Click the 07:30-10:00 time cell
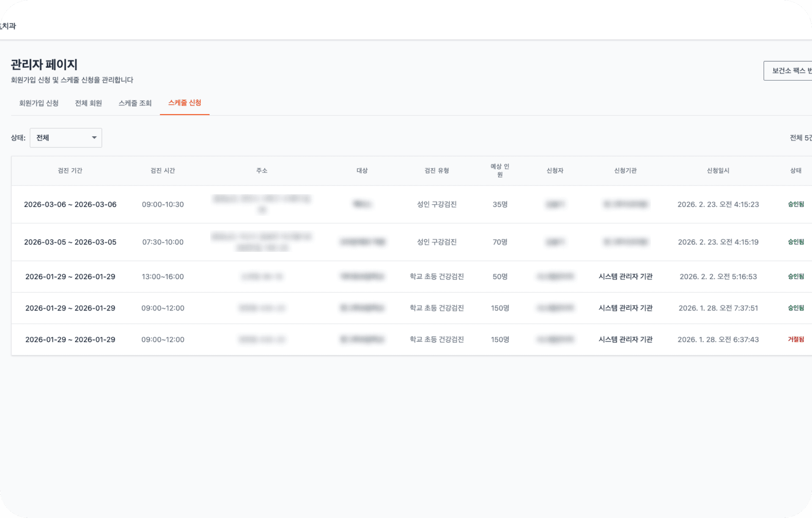Viewport: 812px width, 518px height. click(163, 242)
